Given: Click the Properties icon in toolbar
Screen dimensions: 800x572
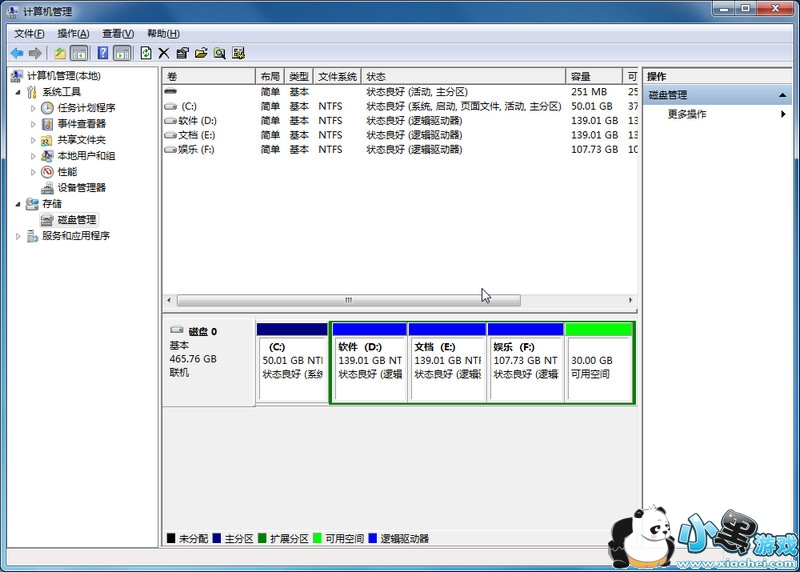Looking at the screenshot, I should (x=182, y=53).
